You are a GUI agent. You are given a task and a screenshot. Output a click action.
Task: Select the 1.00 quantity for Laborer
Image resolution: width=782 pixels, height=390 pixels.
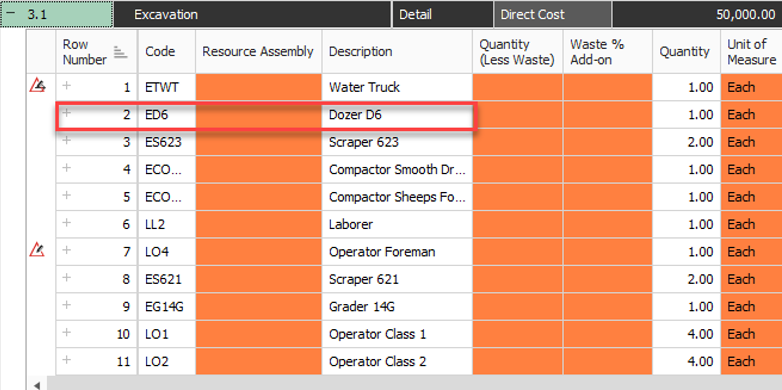(x=686, y=224)
